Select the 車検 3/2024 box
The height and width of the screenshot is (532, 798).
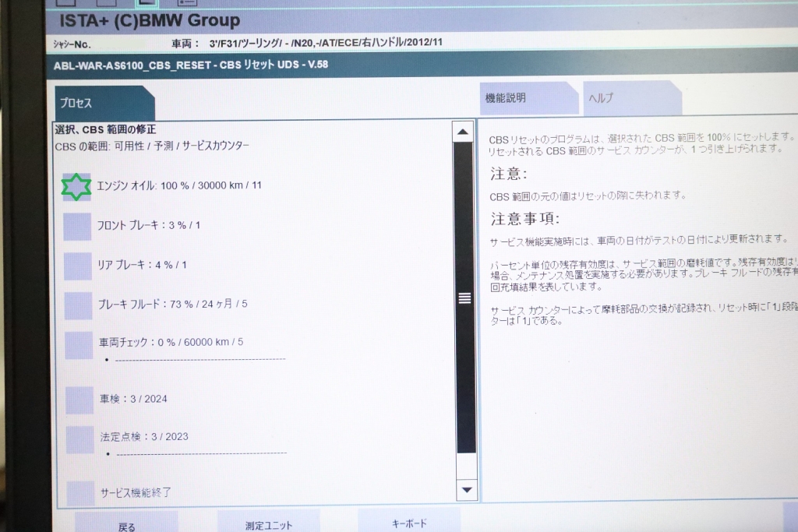click(x=80, y=401)
